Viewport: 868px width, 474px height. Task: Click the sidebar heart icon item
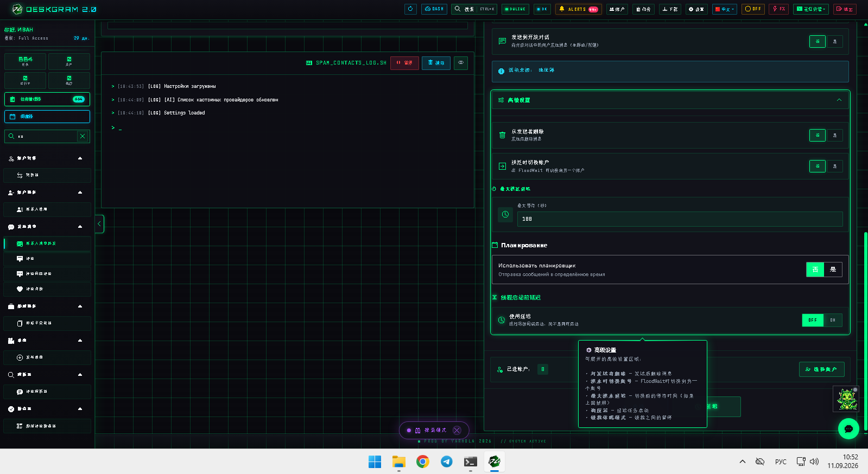click(x=47, y=289)
